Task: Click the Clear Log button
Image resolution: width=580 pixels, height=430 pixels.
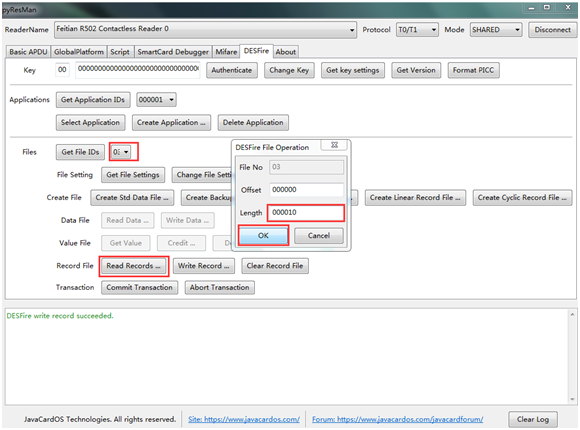Action: pos(533,419)
